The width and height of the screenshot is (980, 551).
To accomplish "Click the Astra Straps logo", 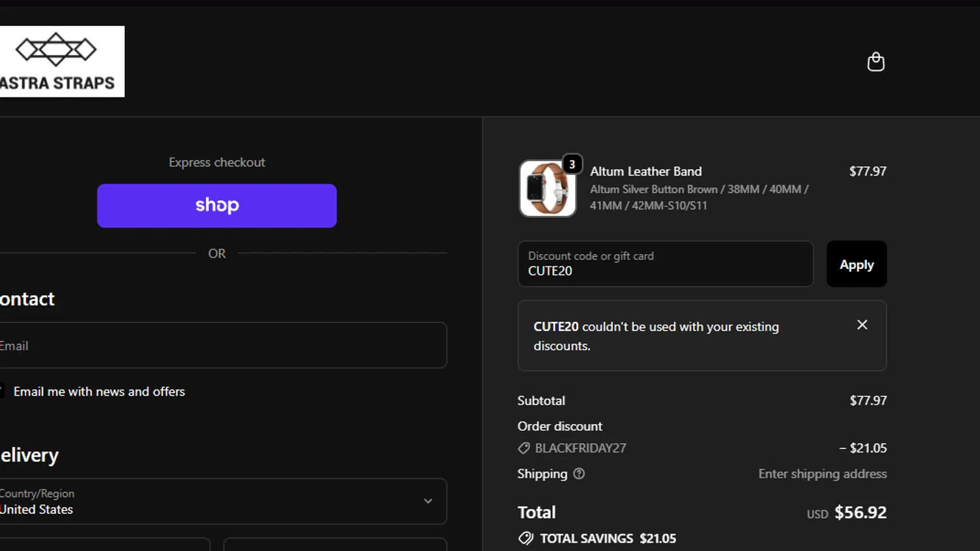I will (x=62, y=61).
